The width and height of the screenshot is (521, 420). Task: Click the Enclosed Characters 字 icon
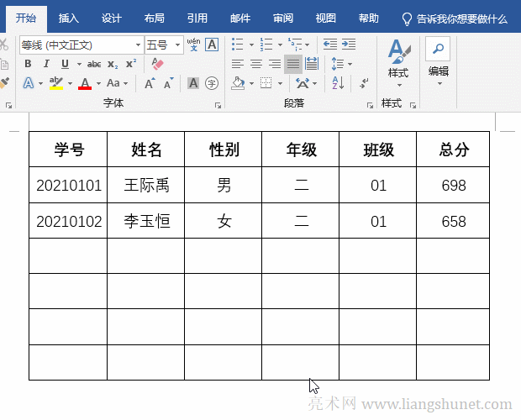tap(212, 83)
